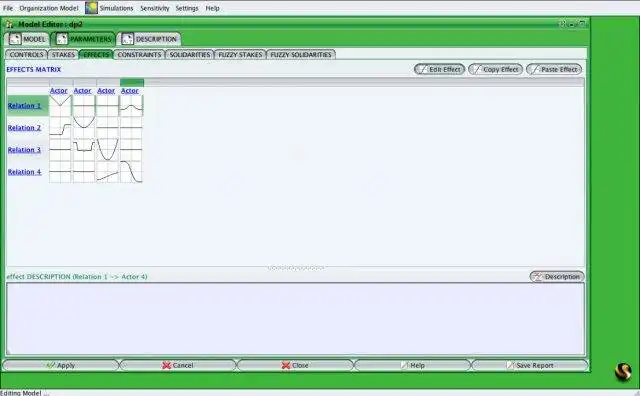The image size is (640, 396).
Task: Select the step-shaped effect in Relation 2 row
Action: pyautogui.click(x=60, y=128)
